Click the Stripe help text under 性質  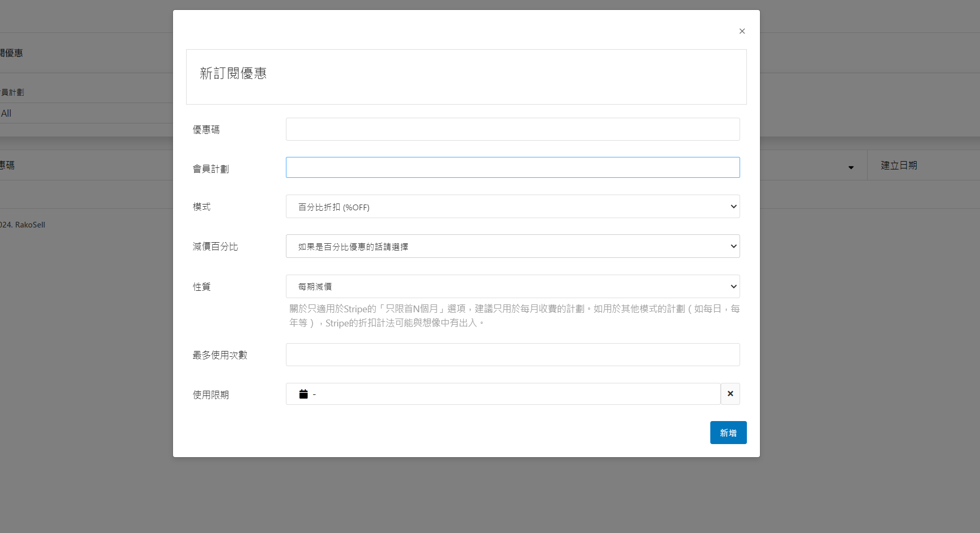click(514, 316)
